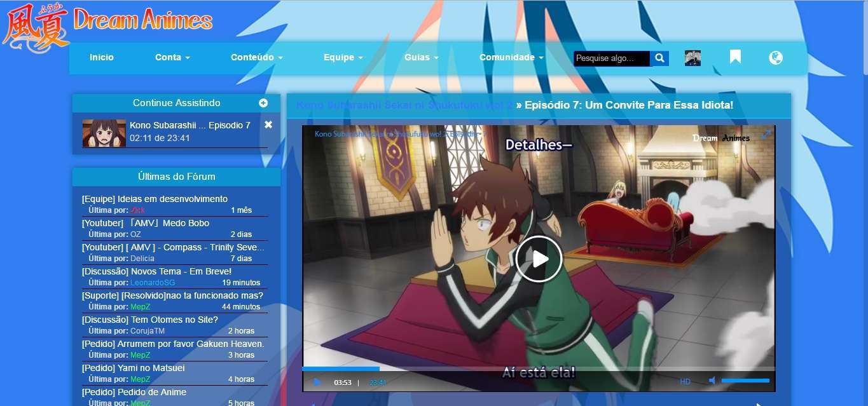The image size is (868, 406).
Task: Open topic 'Tem Otomes no Site?'
Action: coord(150,320)
